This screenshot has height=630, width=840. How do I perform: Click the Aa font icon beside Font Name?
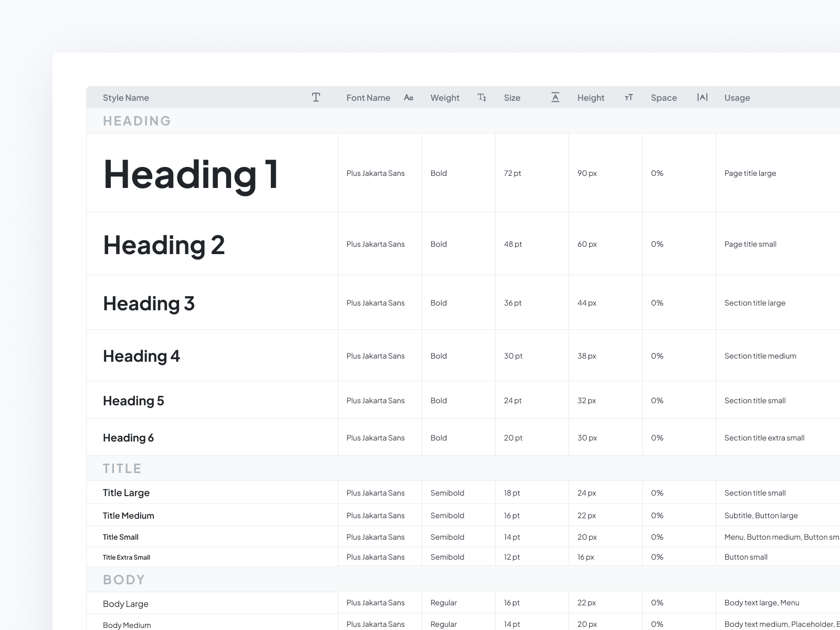pos(408,97)
